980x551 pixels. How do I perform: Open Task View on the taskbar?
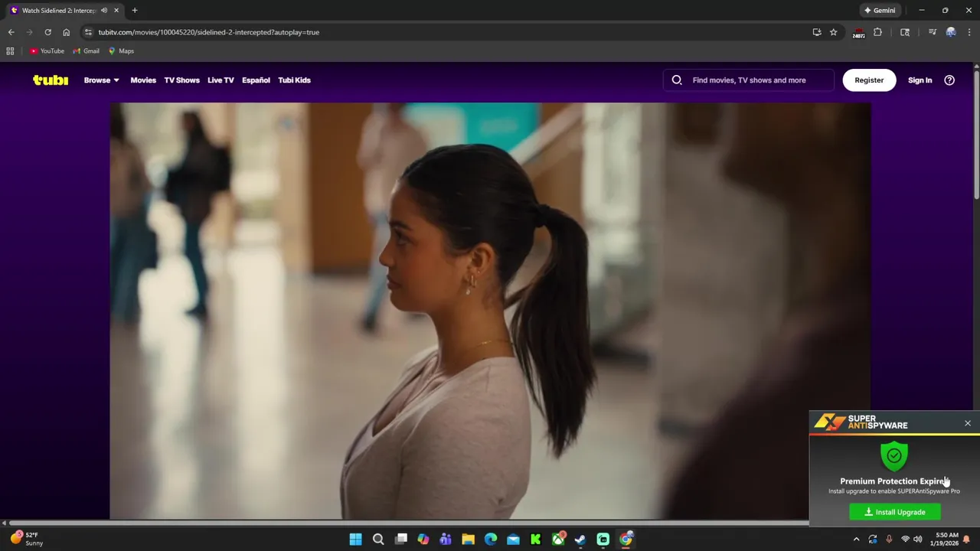coord(400,540)
